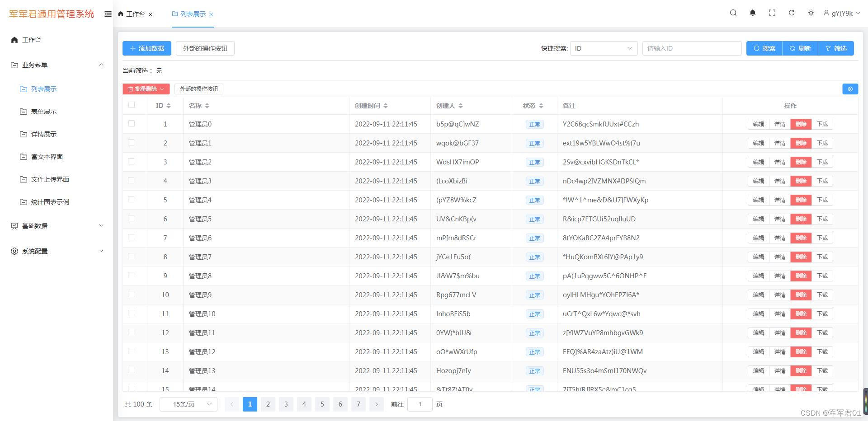The image size is (868, 421).
Task: Switch theme with the sun icon
Action: [x=811, y=13]
